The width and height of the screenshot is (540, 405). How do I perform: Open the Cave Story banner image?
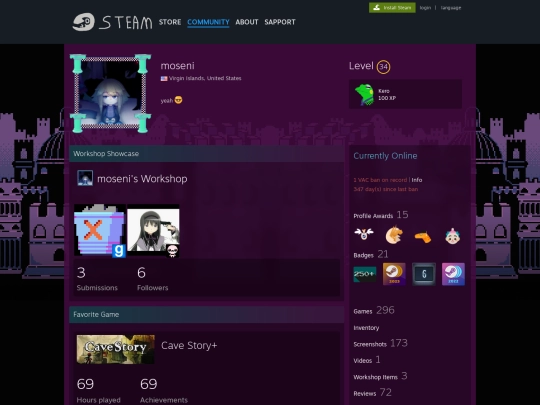click(x=115, y=349)
